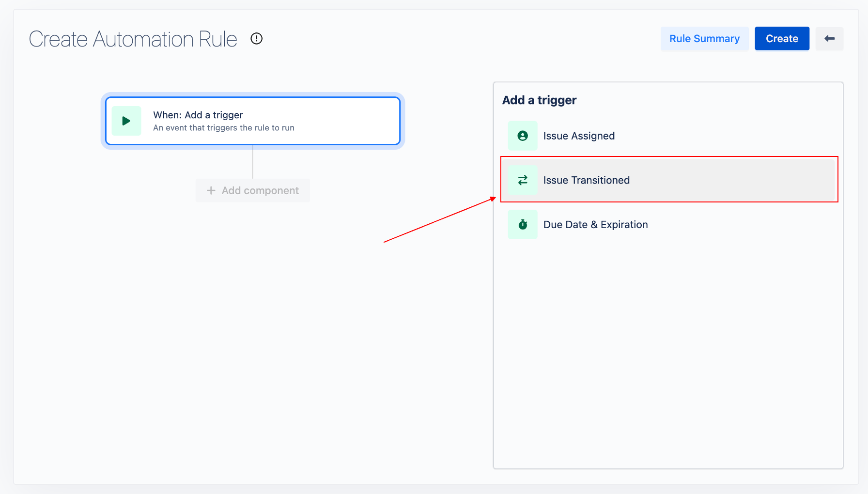Select the Issue Assigned person icon

pos(523,136)
